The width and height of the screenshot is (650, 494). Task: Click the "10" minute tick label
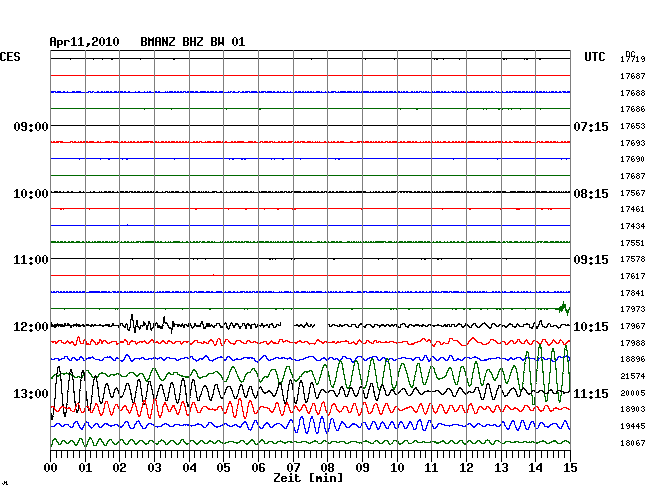click(397, 468)
